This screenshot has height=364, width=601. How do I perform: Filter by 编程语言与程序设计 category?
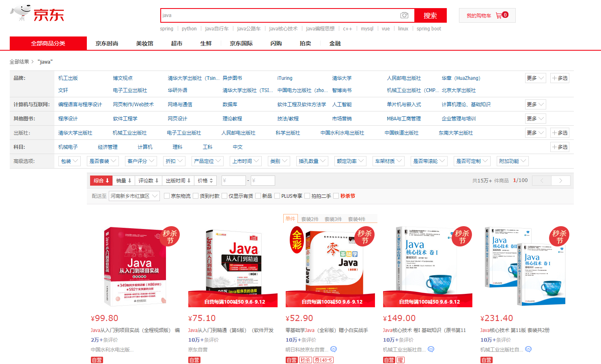point(80,105)
